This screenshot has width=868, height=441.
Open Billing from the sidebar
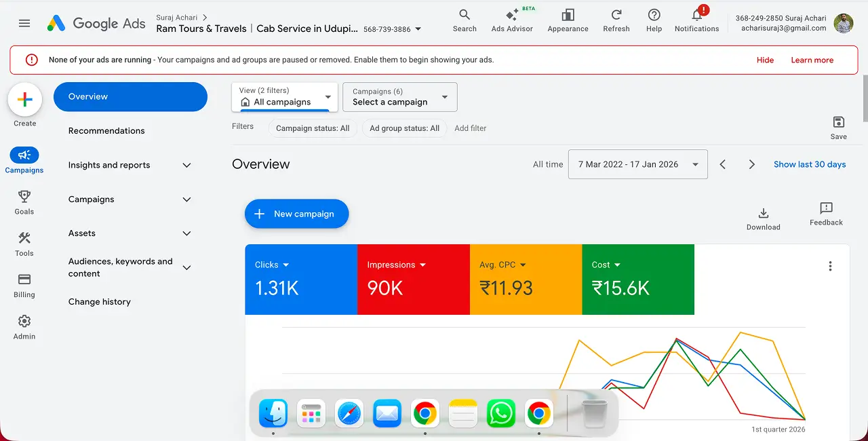[24, 286]
